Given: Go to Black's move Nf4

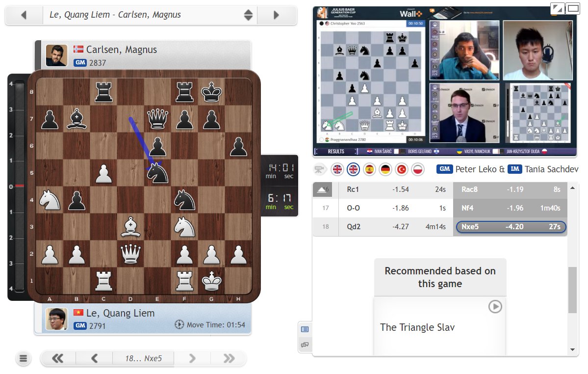Looking at the screenshot, I should pos(467,208).
